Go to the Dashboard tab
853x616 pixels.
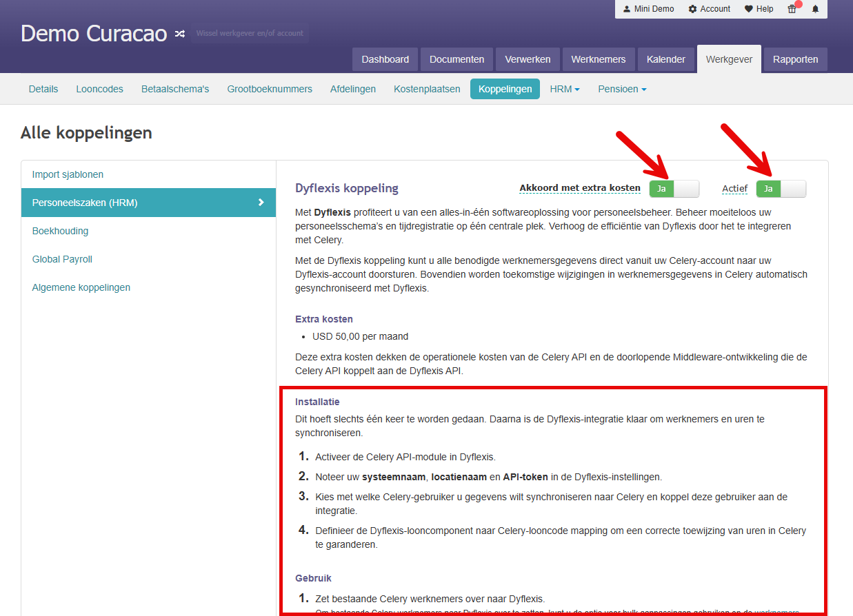pyautogui.click(x=385, y=59)
